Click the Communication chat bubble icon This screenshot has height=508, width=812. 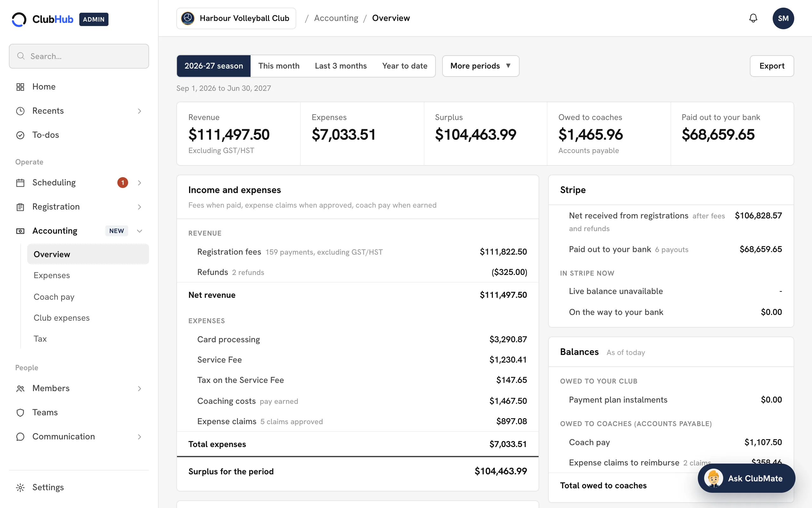(20, 437)
